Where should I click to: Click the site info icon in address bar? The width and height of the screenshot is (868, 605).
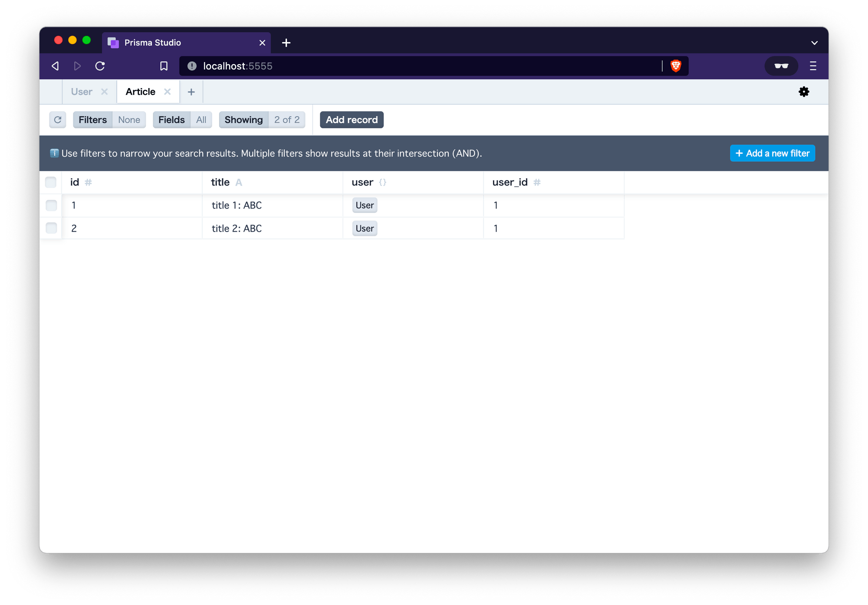tap(192, 66)
